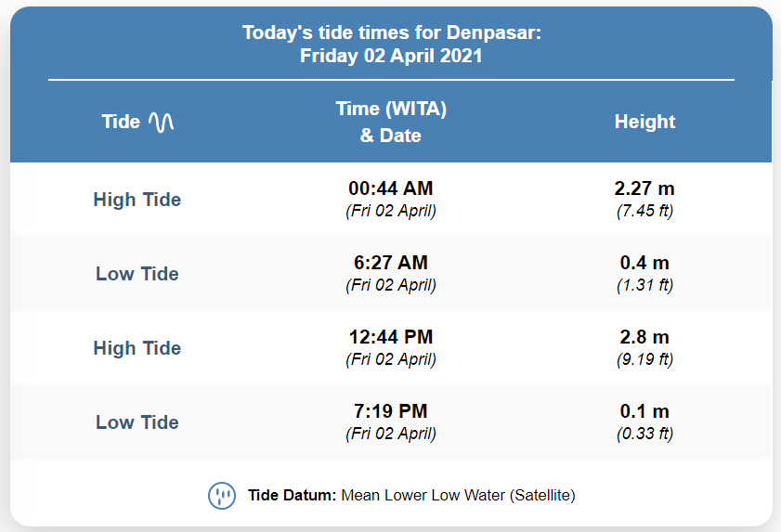The image size is (781, 532).
Task: Select the last Low Tide row label
Action: pos(137,422)
